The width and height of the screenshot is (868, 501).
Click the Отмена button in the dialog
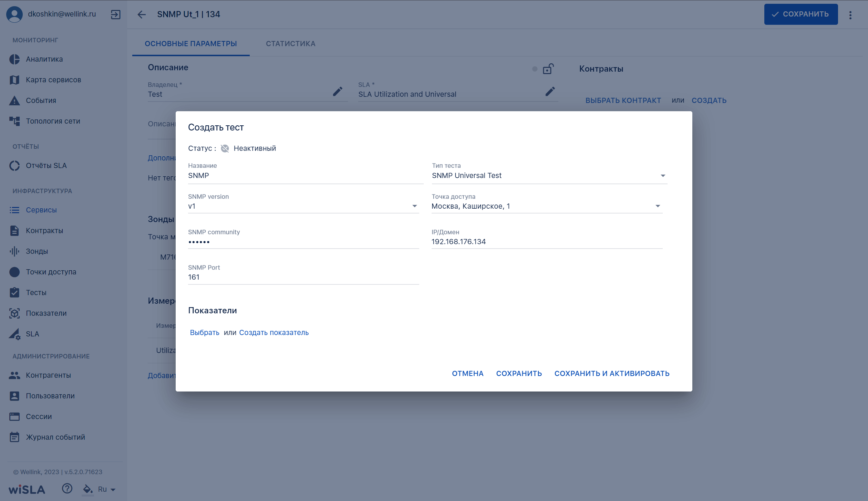coord(467,374)
